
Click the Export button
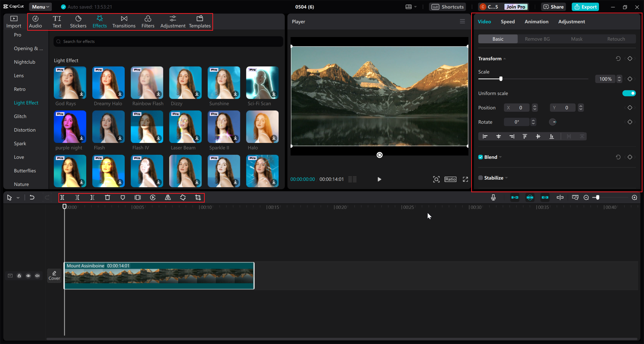[x=585, y=7]
